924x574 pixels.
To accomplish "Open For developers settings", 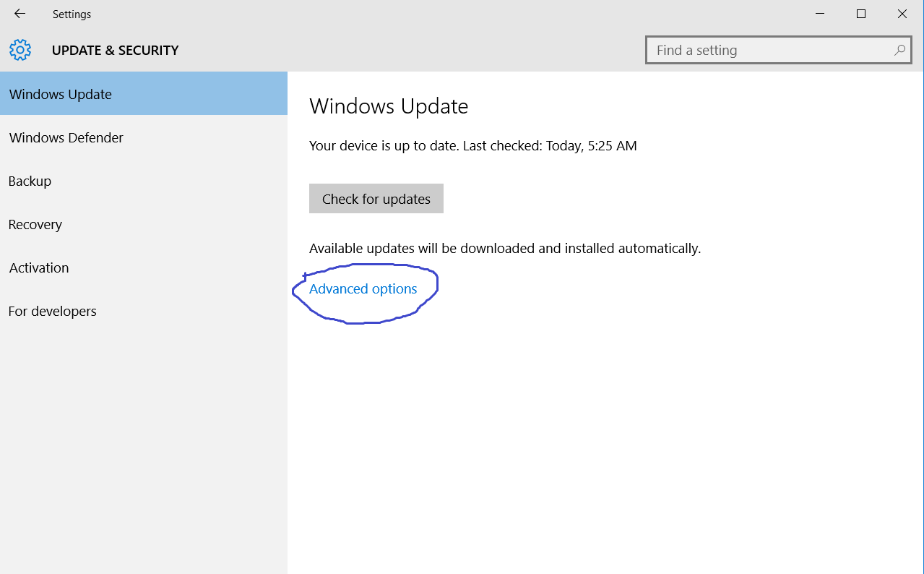I will (x=144, y=311).
